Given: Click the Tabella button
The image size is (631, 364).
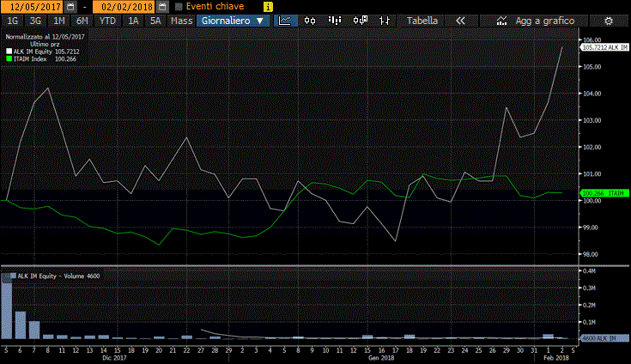Looking at the screenshot, I should coord(422,20).
